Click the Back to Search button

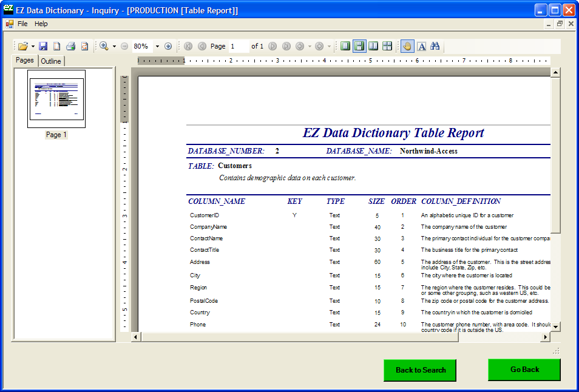421,370
